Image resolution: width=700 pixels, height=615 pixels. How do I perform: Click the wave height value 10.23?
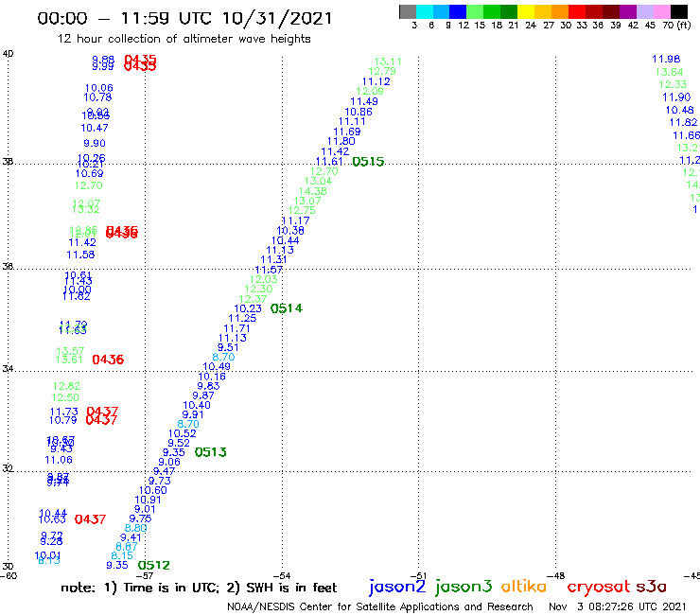click(x=248, y=308)
